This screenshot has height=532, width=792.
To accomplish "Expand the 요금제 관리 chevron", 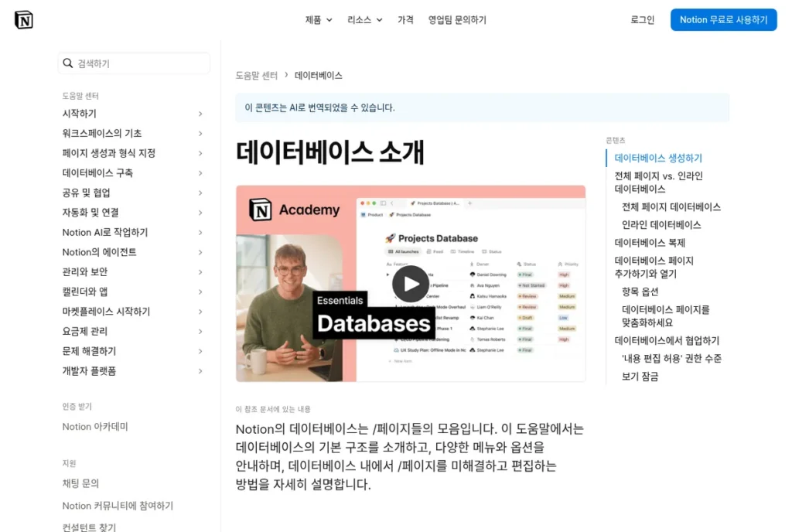I will pyautogui.click(x=200, y=332).
